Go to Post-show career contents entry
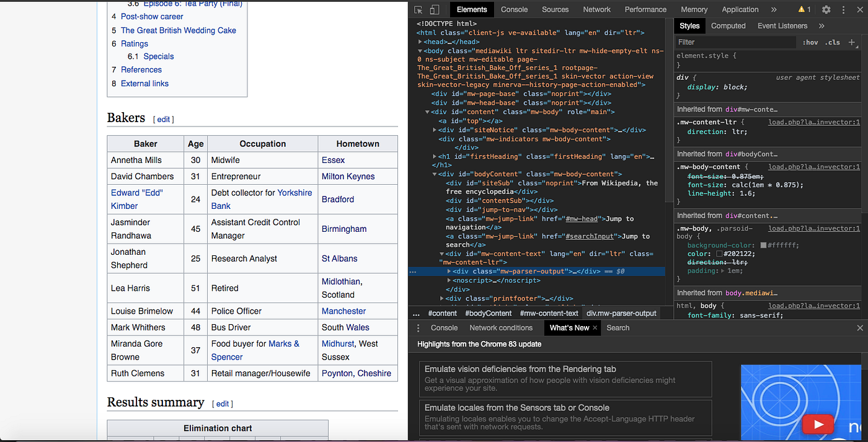 pyautogui.click(x=152, y=17)
